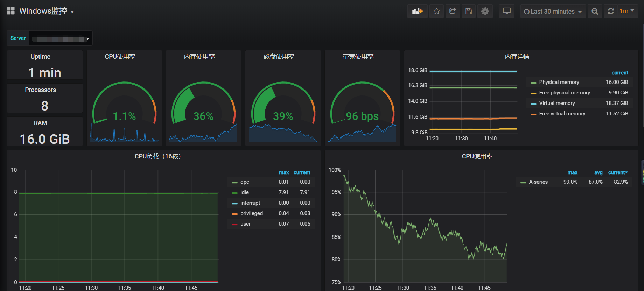The height and width of the screenshot is (291, 644).
Task: Expand the 1m refresh interval dropdown
Action: pyautogui.click(x=627, y=11)
